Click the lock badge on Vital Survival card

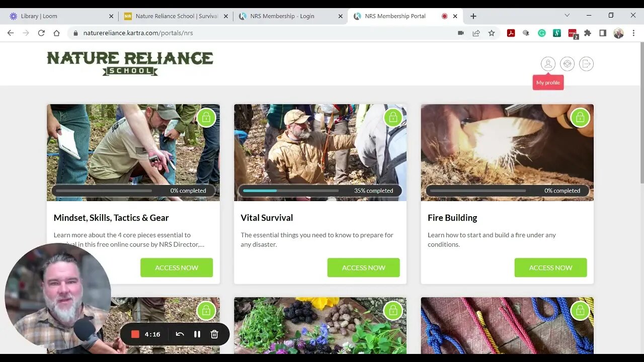tap(393, 118)
